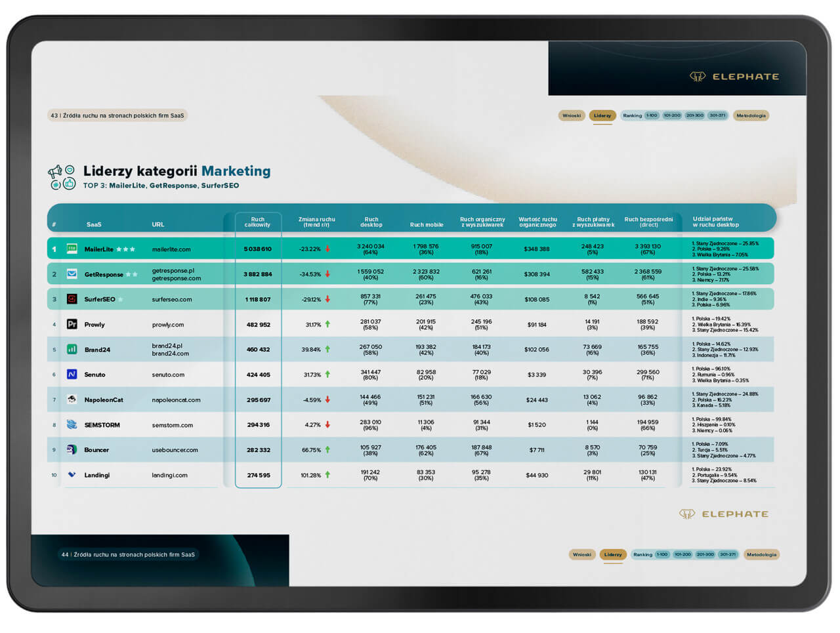Click the SurferSEO logo icon
The height and width of the screenshot is (633, 840).
pyautogui.click(x=72, y=299)
